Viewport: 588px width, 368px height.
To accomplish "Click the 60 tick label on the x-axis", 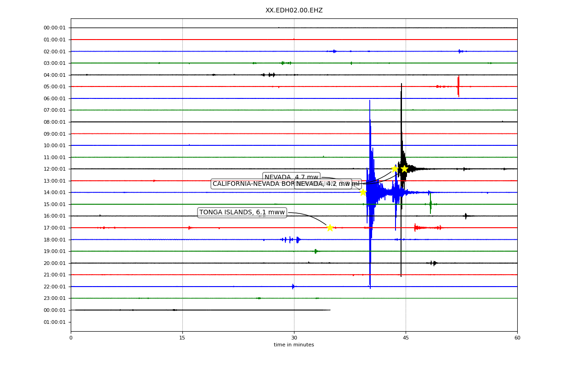I will click(517, 338).
